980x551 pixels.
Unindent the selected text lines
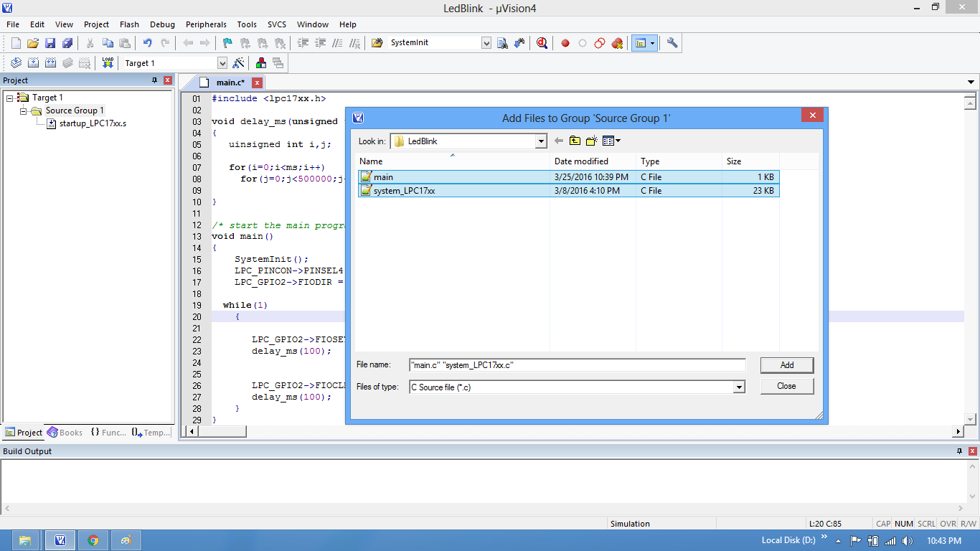[320, 43]
